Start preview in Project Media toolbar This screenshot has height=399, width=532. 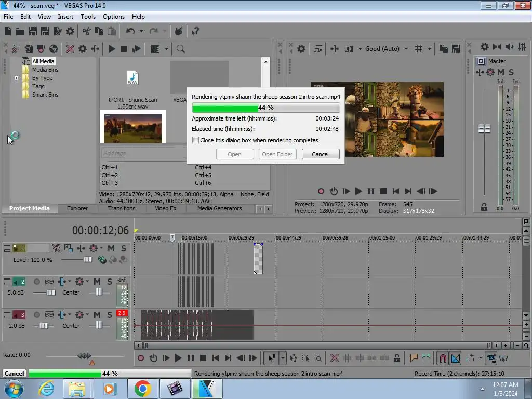[112, 49]
